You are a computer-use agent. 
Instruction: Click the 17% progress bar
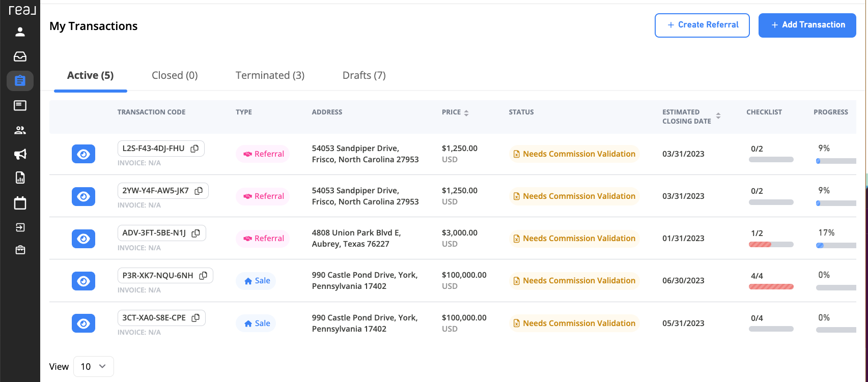coord(836,245)
